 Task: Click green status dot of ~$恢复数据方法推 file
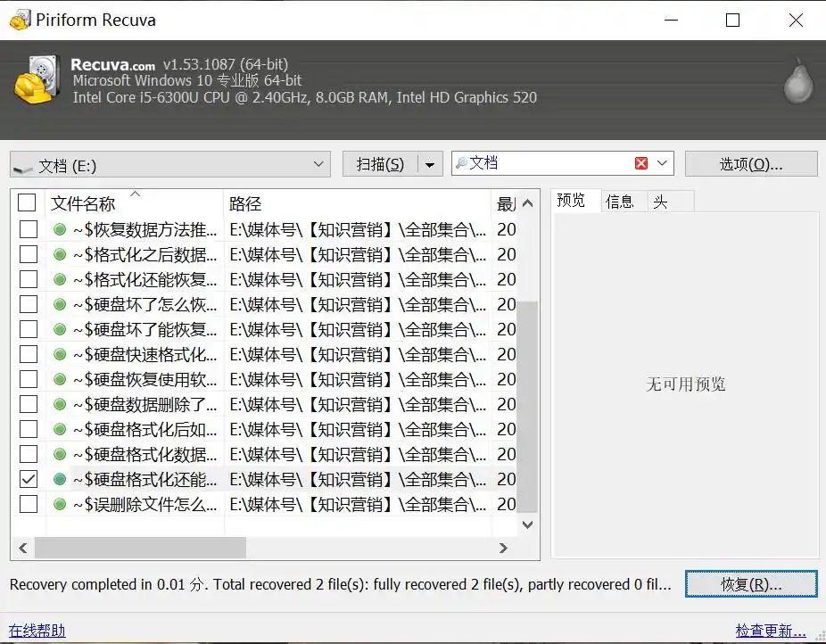click(x=60, y=229)
